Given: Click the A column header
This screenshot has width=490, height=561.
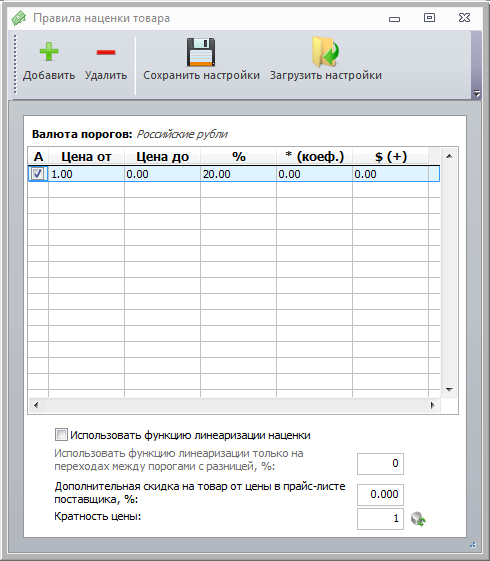Looking at the screenshot, I should point(38,156).
